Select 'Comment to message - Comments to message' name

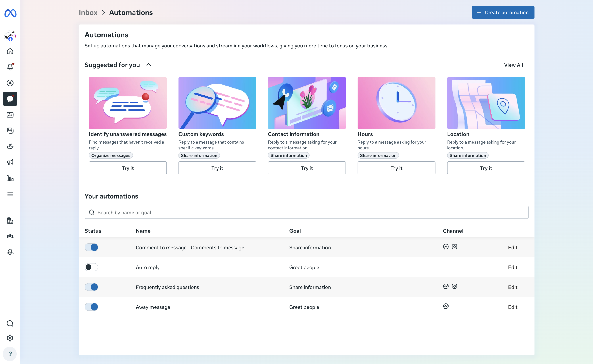[x=190, y=247]
